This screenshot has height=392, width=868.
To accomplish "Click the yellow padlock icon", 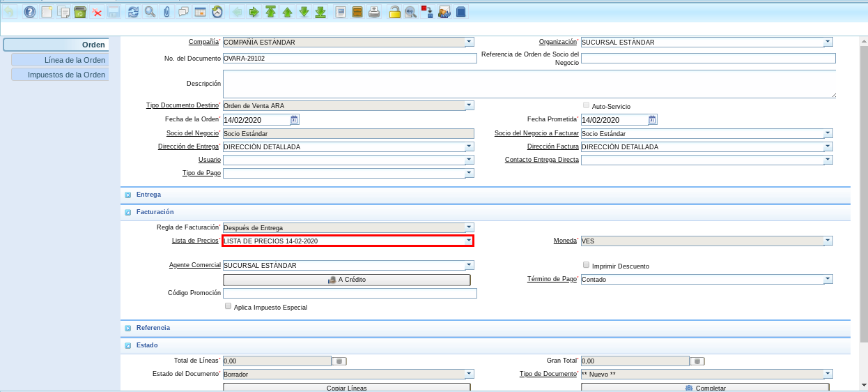I will 394,12.
